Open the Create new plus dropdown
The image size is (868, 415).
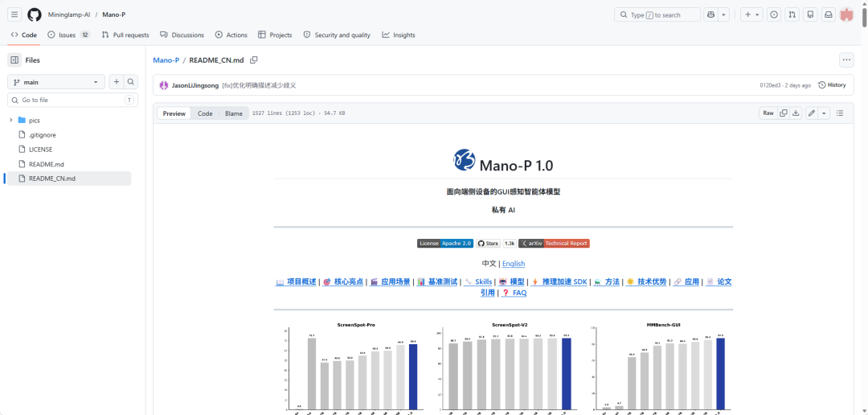pos(751,15)
